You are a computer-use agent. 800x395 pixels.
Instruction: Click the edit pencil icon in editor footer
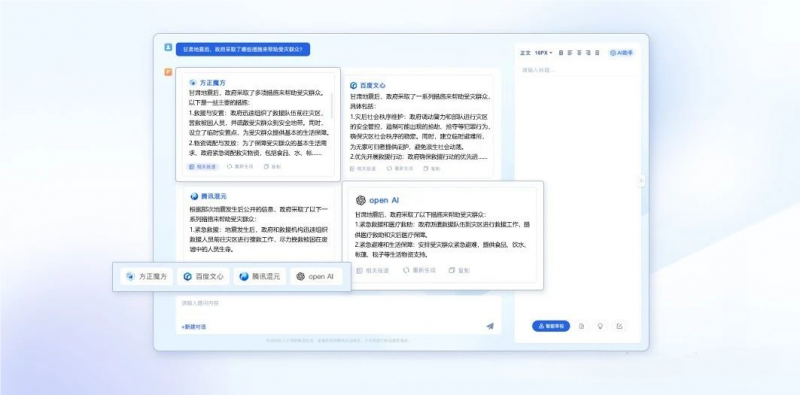pyautogui.click(x=619, y=326)
